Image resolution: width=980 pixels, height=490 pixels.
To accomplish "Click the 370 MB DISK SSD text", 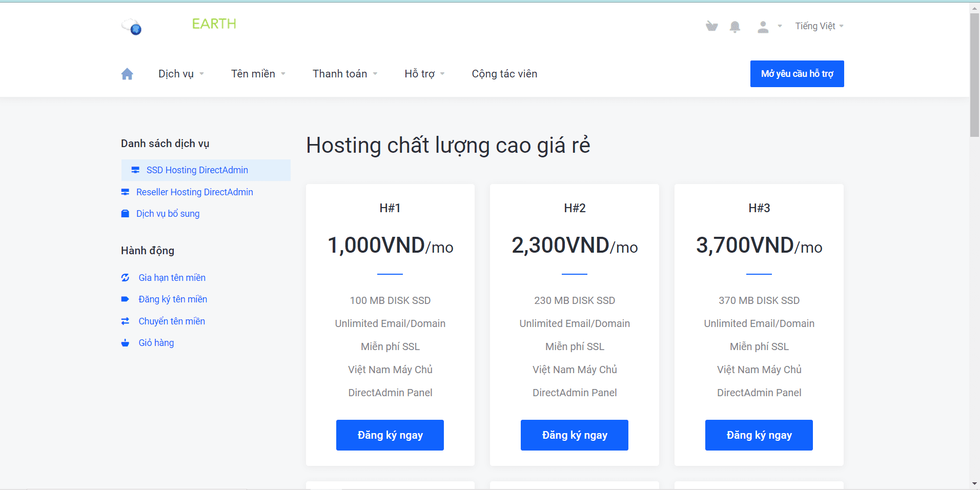I will coord(759,301).
